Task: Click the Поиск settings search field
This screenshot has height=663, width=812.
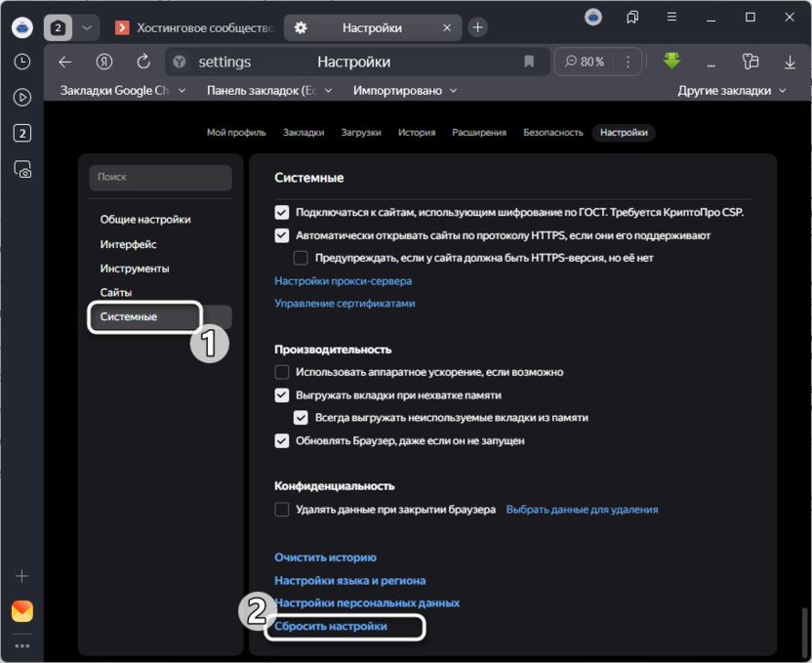Action: pyautogui.click(x=160, y=177)
